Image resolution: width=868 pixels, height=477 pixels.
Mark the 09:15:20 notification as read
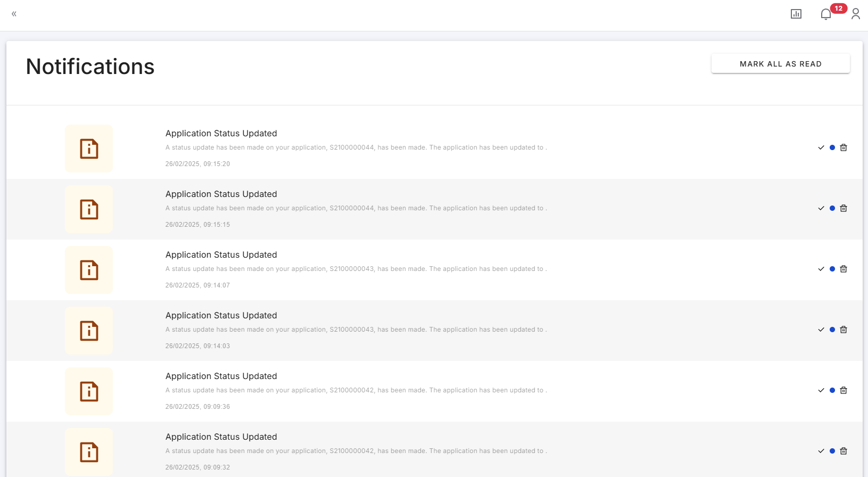point(821,147)
